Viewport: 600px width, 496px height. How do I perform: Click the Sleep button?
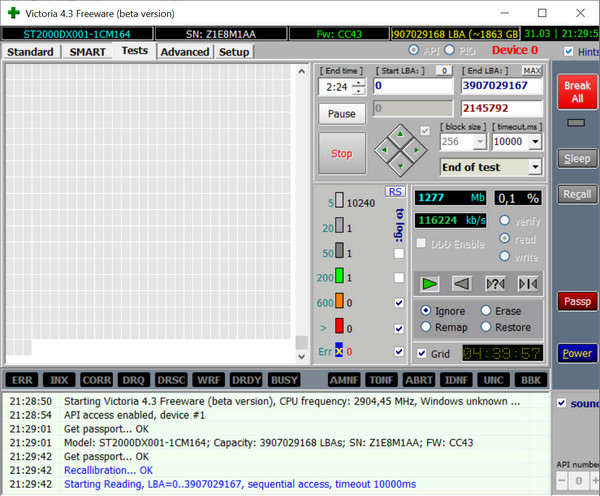577,158
